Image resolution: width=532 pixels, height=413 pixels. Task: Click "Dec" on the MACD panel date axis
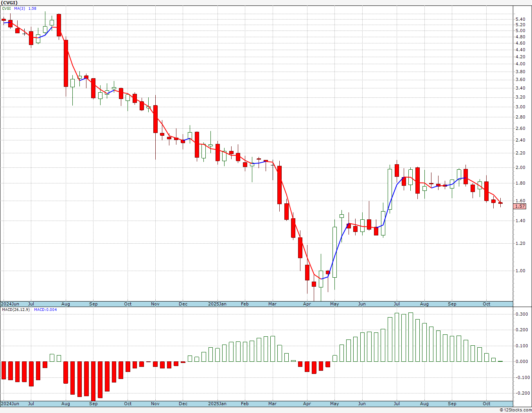[183, 404]
